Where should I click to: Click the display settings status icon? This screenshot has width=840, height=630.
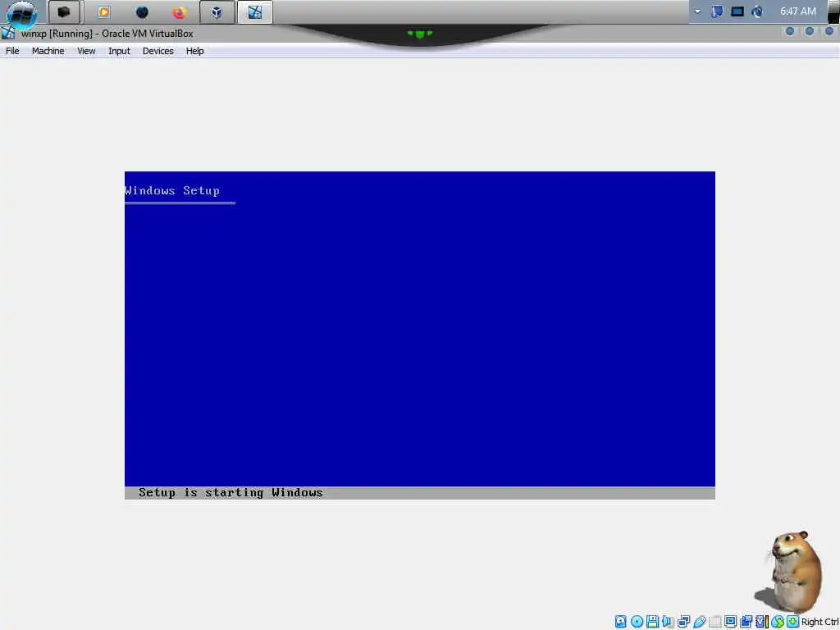(730, 622)
